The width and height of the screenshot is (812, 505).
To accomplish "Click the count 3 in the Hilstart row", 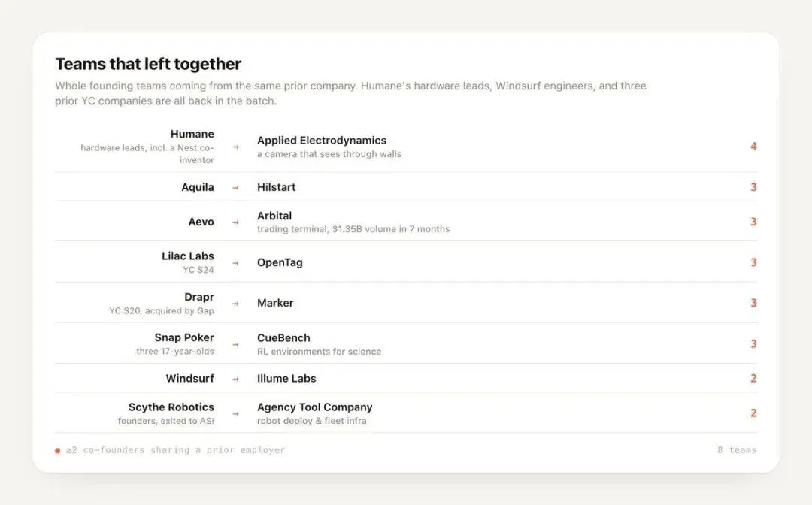I will click(753, 187).
